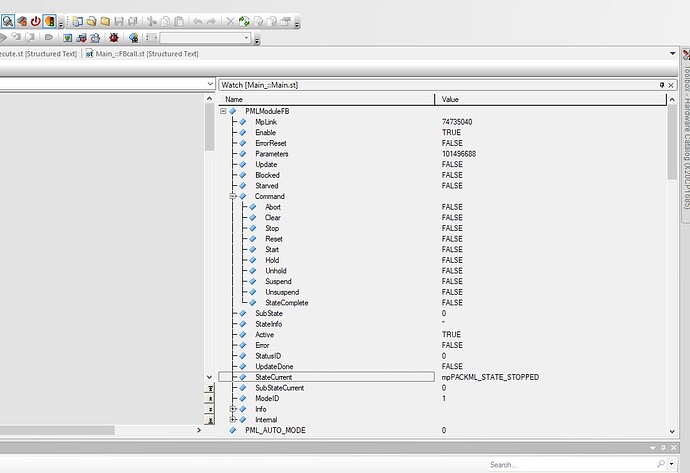
Task: Select the Parameters variable row
Action: 272,154
